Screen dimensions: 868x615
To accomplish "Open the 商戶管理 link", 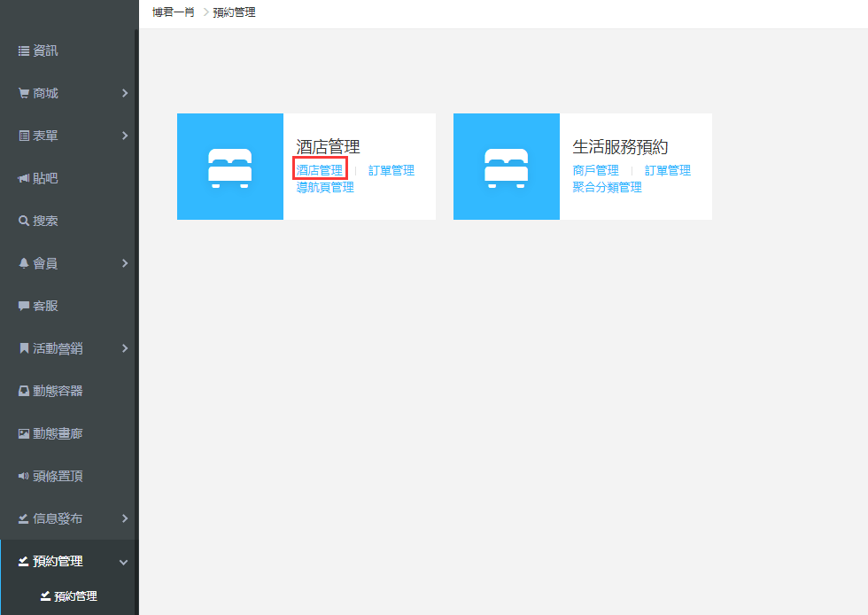I will 595,170.
